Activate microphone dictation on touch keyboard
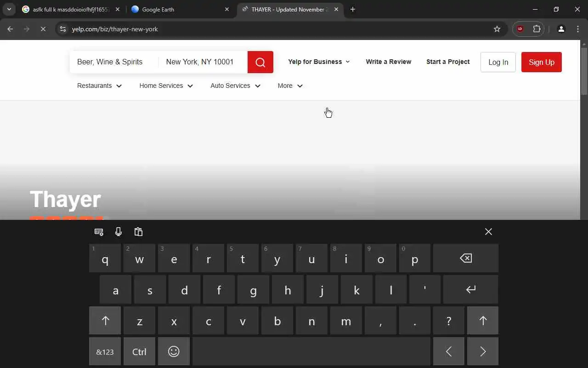Screen dimensions: 588x368 pos(119,232)
